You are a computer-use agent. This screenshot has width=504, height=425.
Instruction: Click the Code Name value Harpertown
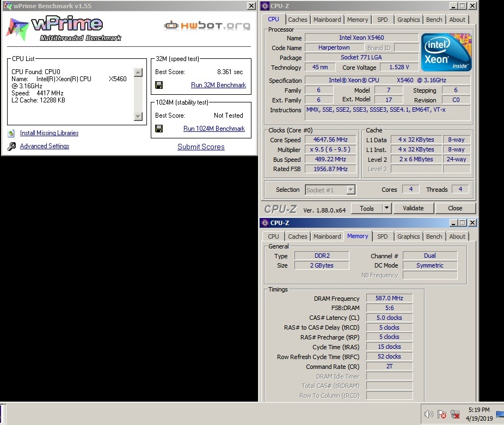[x=334, y=47]
